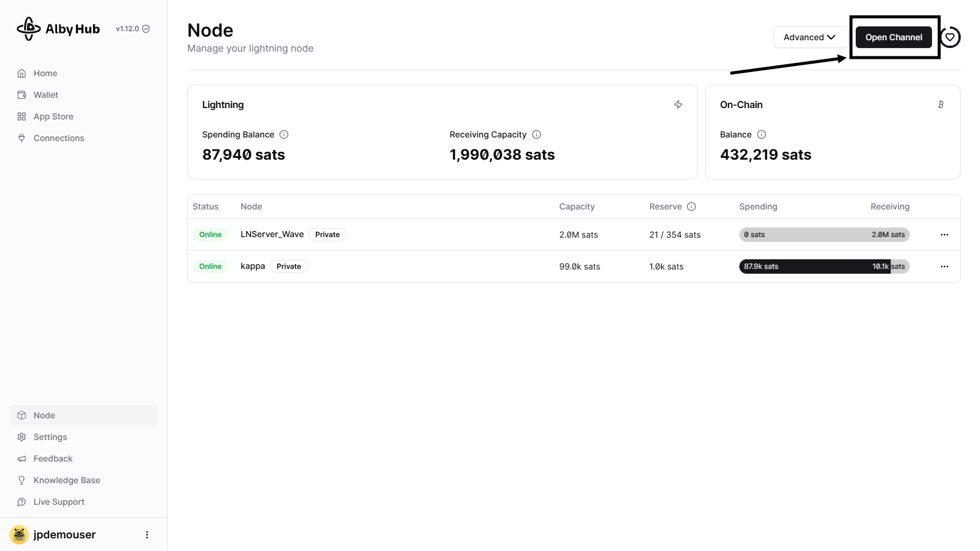Open Settings in sidebar

(x=50, y=437)
